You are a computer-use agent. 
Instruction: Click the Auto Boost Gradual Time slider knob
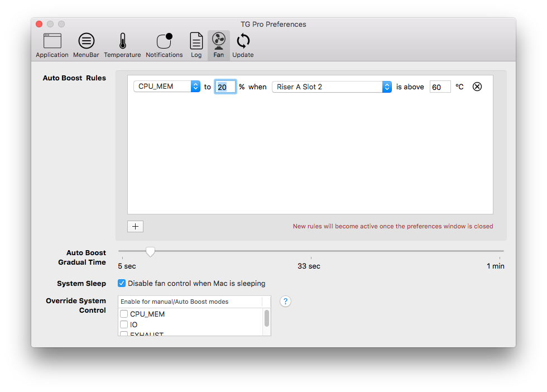[x=150, y=251]
